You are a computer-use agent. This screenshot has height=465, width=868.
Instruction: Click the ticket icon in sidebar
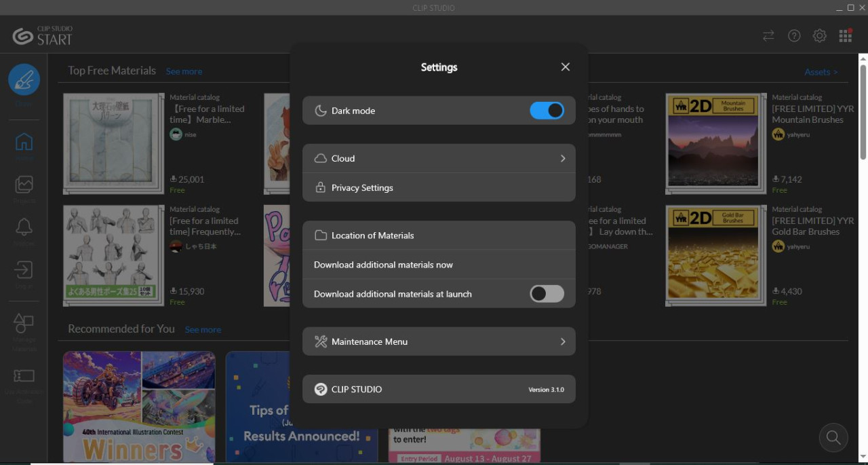click(x=24, y=375)
